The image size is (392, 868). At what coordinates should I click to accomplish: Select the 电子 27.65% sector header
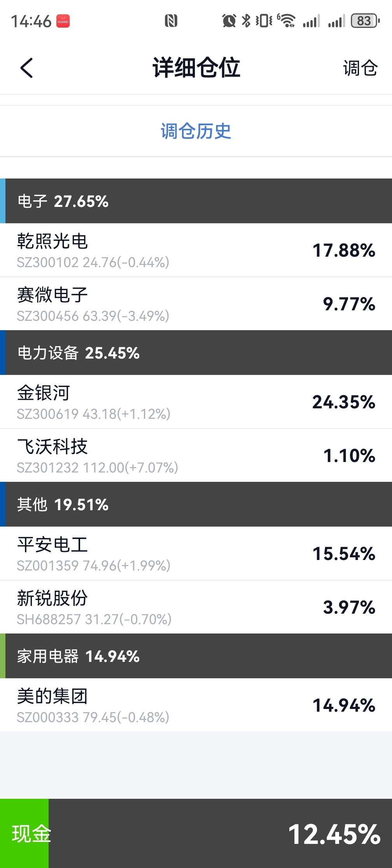click(196, 201)
